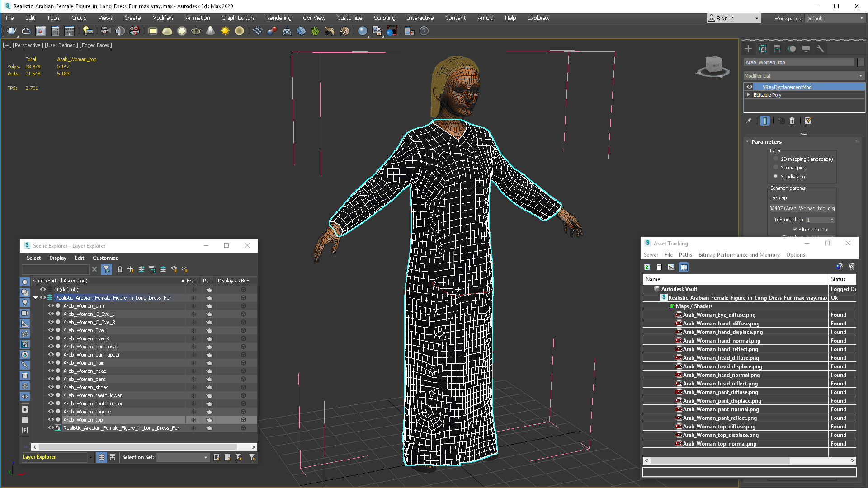Click the Pin Stack icon

coord(749,121)
